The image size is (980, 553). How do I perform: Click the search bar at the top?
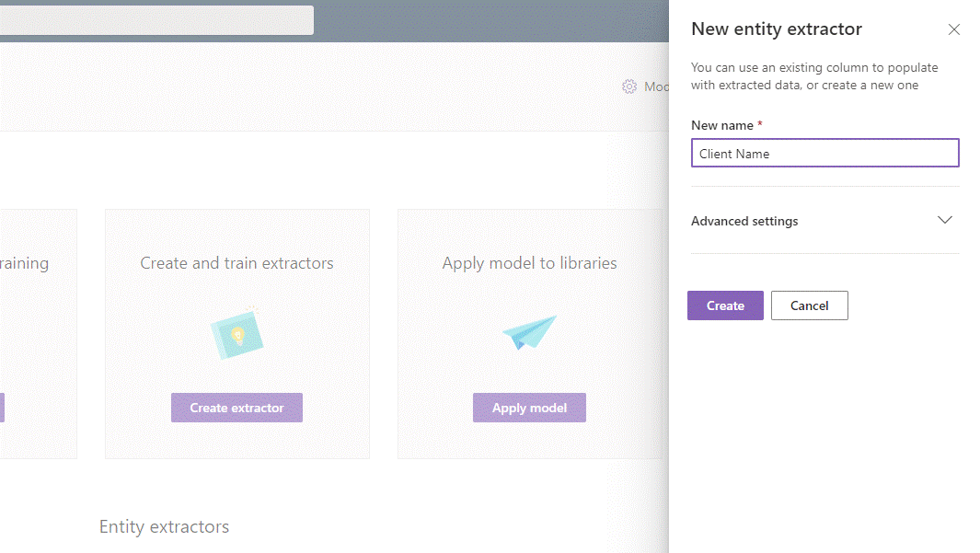[156, 20]
